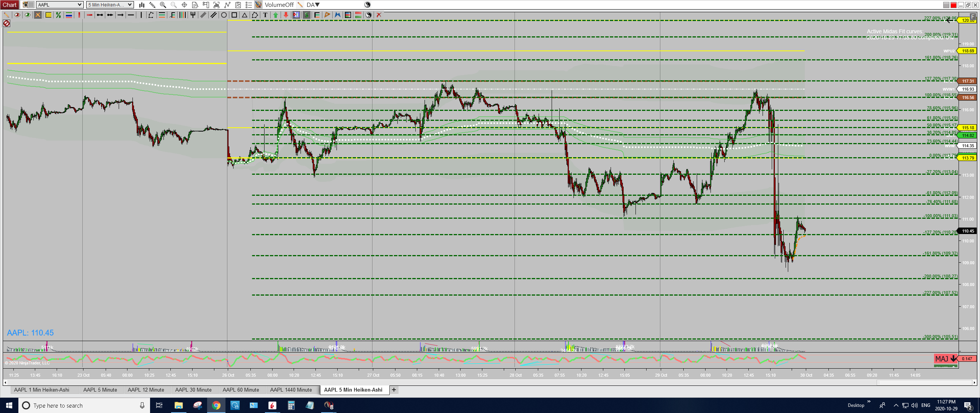Click the pencil icon beside VolumeOff
Screen dimensions: 980x413
pos(300,5)
